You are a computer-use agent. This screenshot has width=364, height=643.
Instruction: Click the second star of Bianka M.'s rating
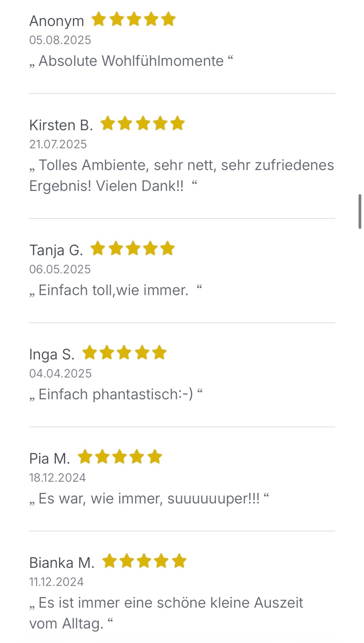[127, 561]
